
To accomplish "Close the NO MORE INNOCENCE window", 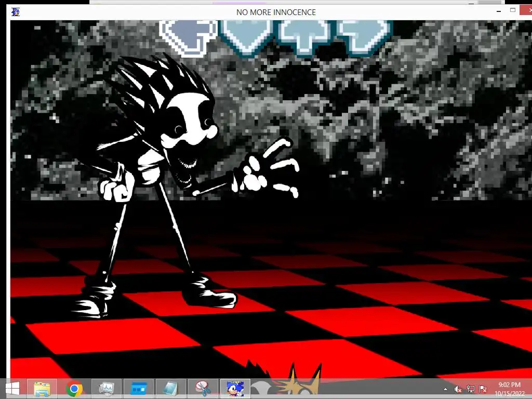I will tap(527, 10).
